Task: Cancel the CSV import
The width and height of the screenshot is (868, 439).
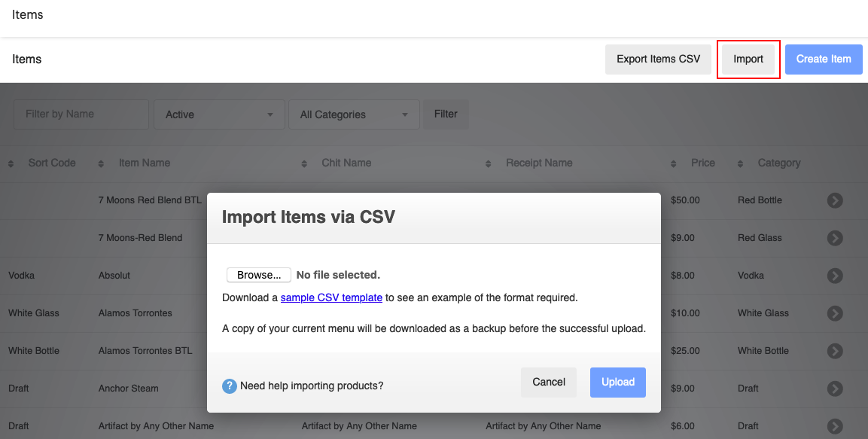Action: point(549,382)
